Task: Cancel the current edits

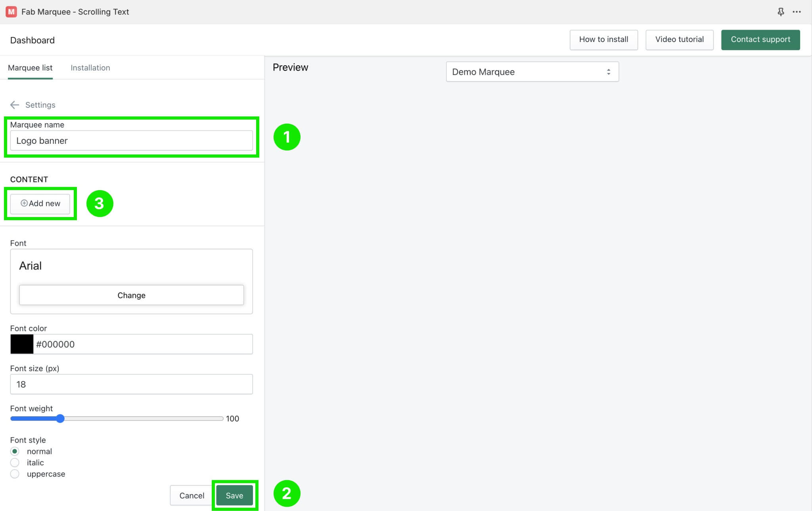Action: pos(192,495)
